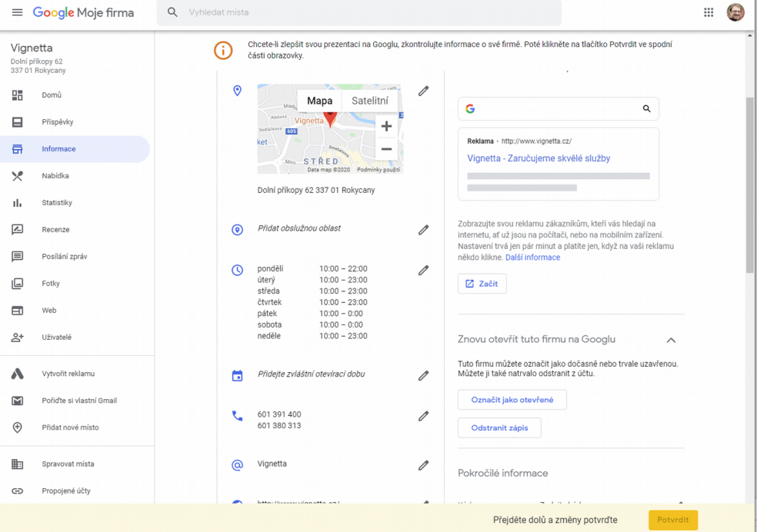The height and width of the screenshot is (532, 757).
Task: Edit the Vignetta short name pencil icon
Action: (423, 465)
